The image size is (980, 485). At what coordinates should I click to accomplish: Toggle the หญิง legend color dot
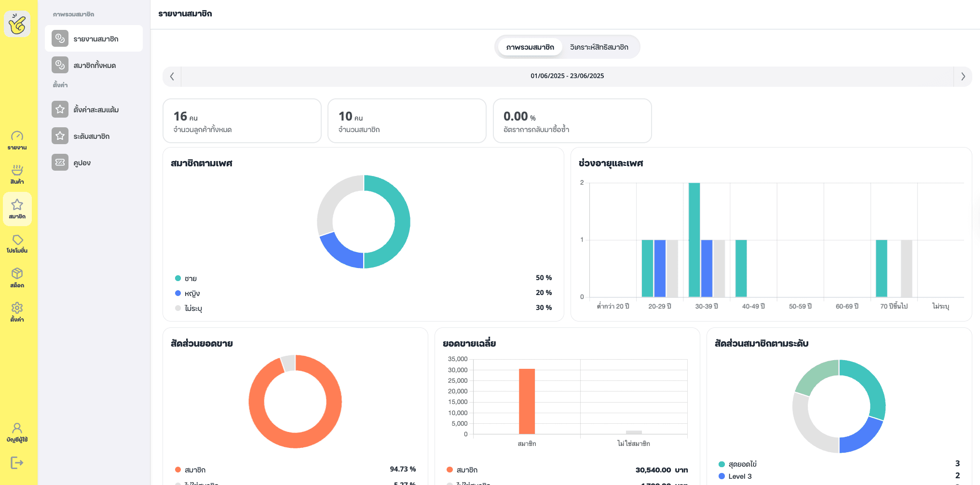[x=178, y=293]
